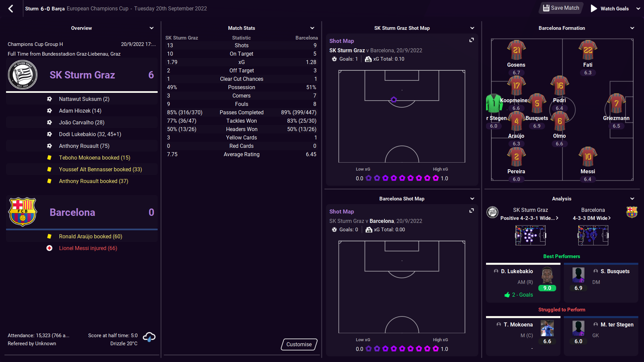
Task: Click the thumbs-up 2 Goals indicator
Action: click(x=519, y=295)
